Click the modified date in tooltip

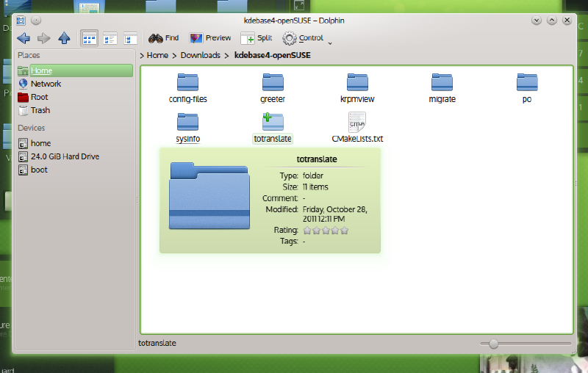[335, 214]
